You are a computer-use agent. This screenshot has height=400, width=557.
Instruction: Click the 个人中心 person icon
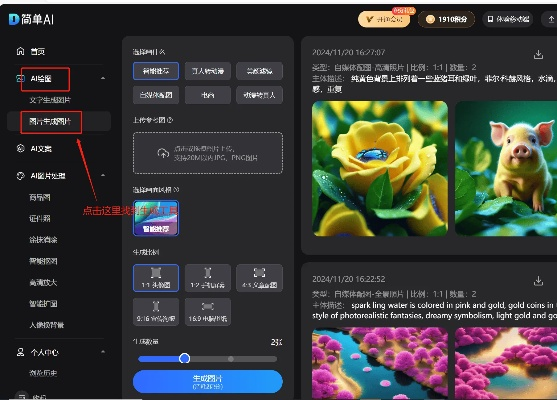click(21, 352)
